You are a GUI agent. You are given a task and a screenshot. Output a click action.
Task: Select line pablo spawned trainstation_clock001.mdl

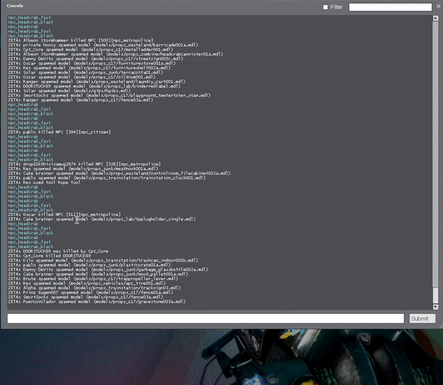pos(107,178)
